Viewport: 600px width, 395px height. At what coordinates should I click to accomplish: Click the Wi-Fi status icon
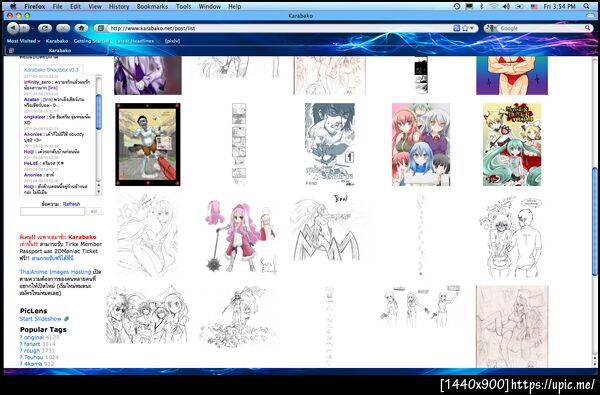[494, 6]
